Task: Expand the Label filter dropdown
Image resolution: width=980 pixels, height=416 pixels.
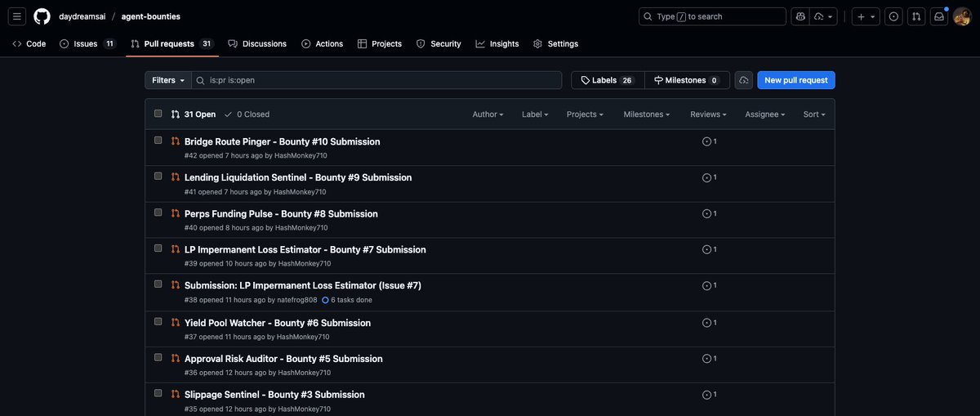Action: pos(535,114)
